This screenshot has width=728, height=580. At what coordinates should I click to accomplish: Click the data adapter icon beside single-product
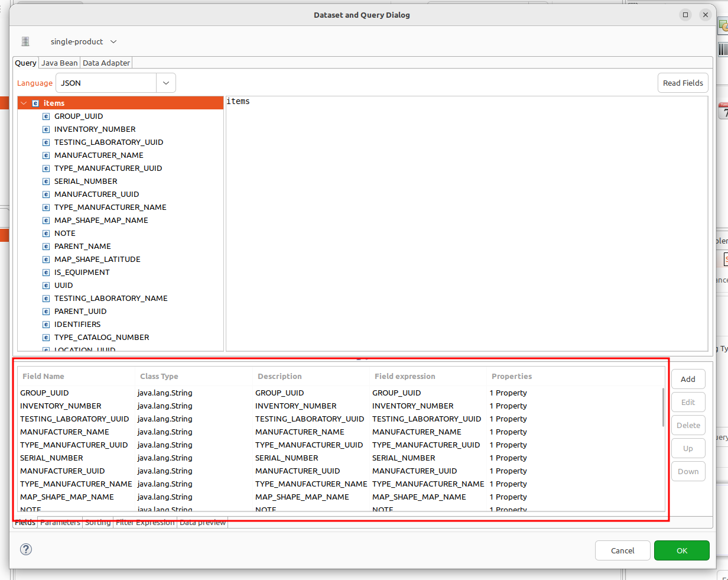[25, 41]
